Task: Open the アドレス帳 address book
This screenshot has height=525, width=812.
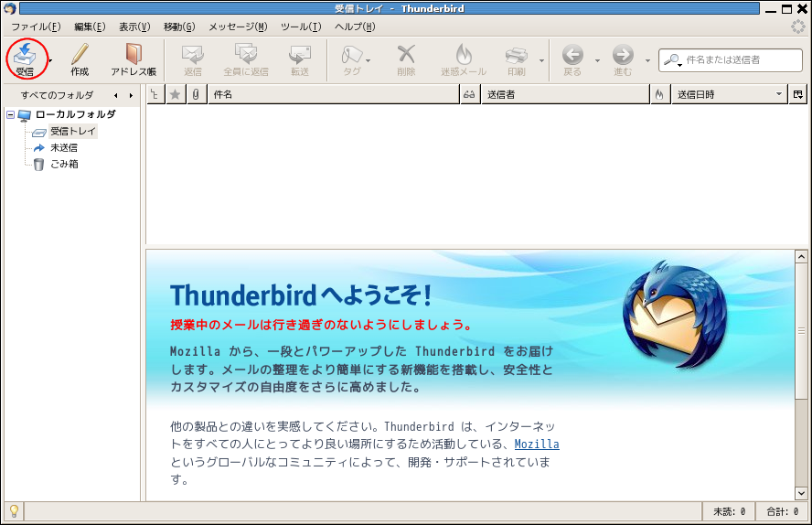Action: tap(134, 59)
